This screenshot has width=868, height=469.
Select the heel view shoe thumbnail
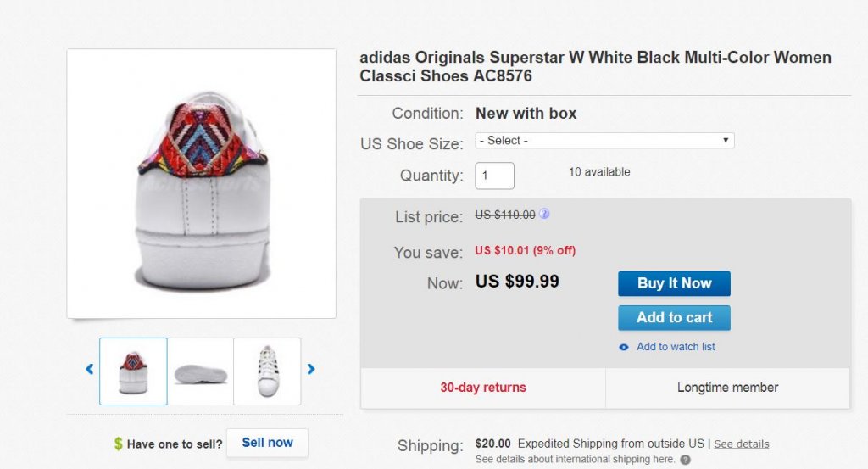click(x=133, y=371)
